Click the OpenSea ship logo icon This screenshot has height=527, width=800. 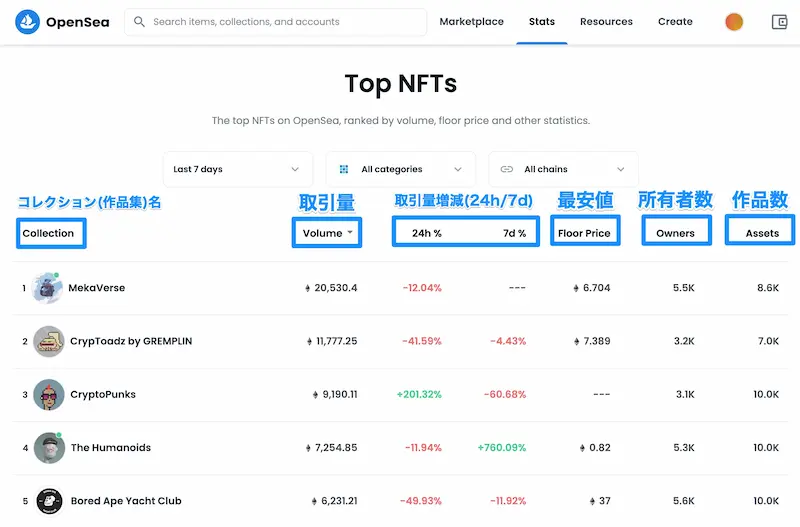pos(27,22)
